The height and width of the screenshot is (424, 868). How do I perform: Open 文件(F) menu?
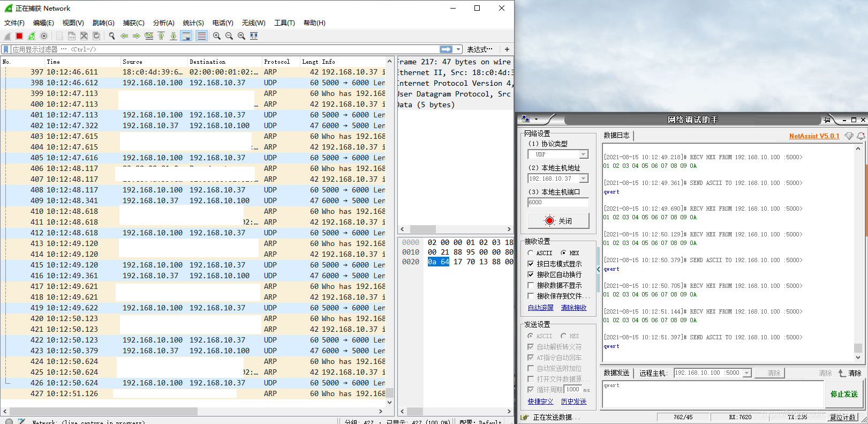tap(14, 23)
